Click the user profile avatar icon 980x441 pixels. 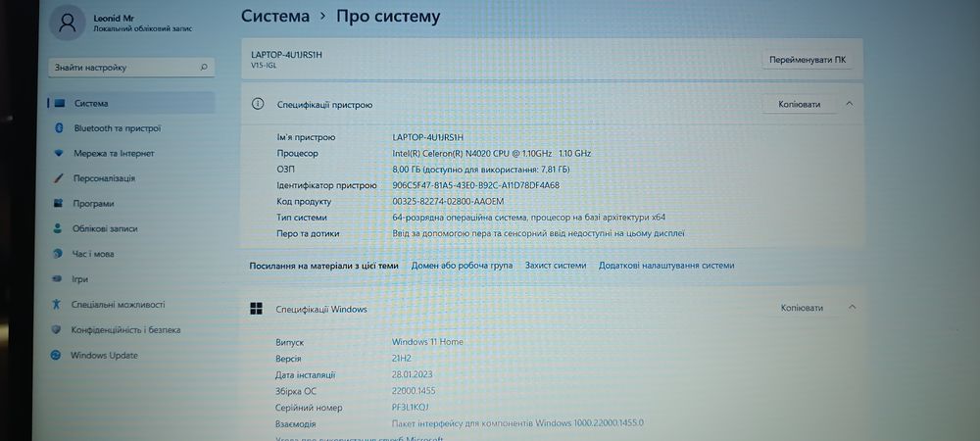(x=67, y=24)
